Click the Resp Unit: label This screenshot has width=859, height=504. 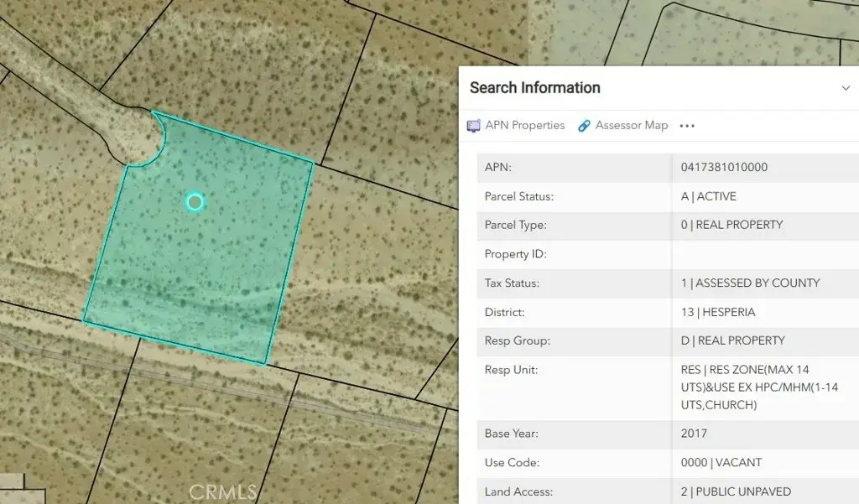point(511,369)
